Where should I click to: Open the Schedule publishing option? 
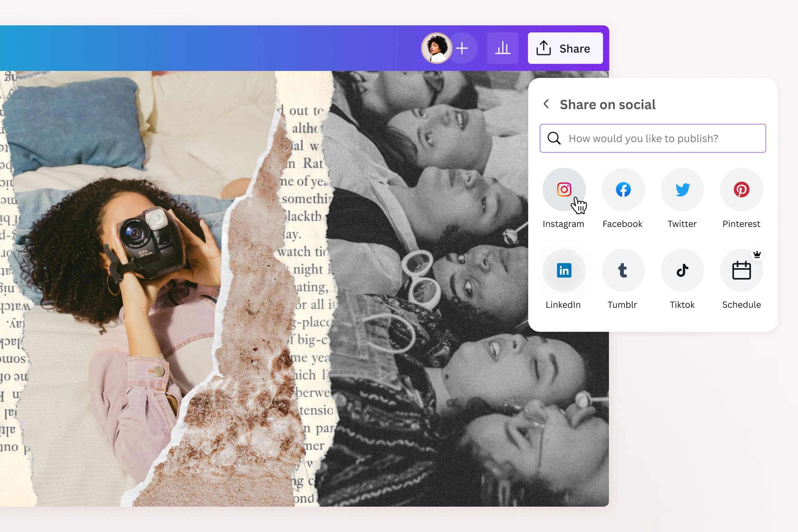tap(741, 270)
